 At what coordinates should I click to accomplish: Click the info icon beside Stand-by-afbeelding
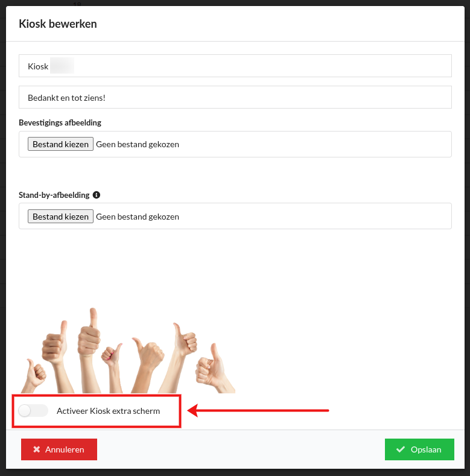pos(97,195)
